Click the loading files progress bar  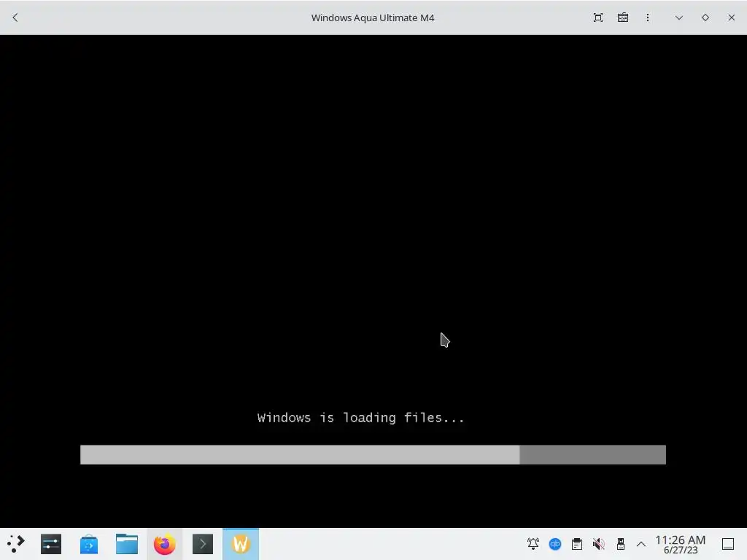click(x=373, y=455)
